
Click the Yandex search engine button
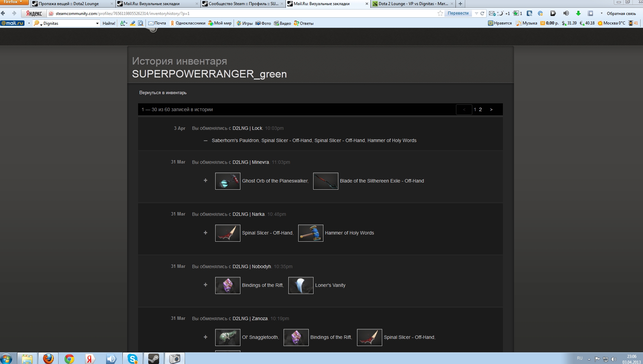34,13
